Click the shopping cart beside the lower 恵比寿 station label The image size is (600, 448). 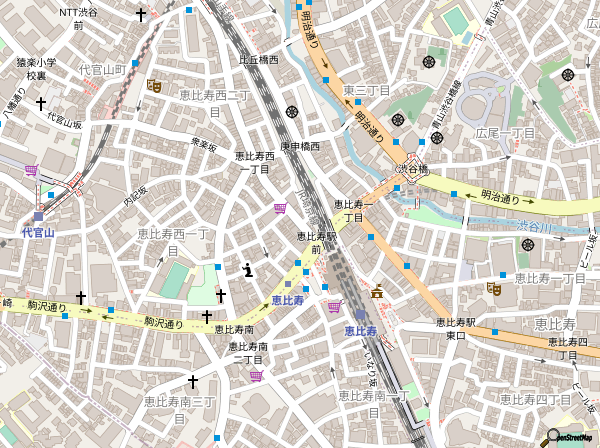(x=333, y=306)
